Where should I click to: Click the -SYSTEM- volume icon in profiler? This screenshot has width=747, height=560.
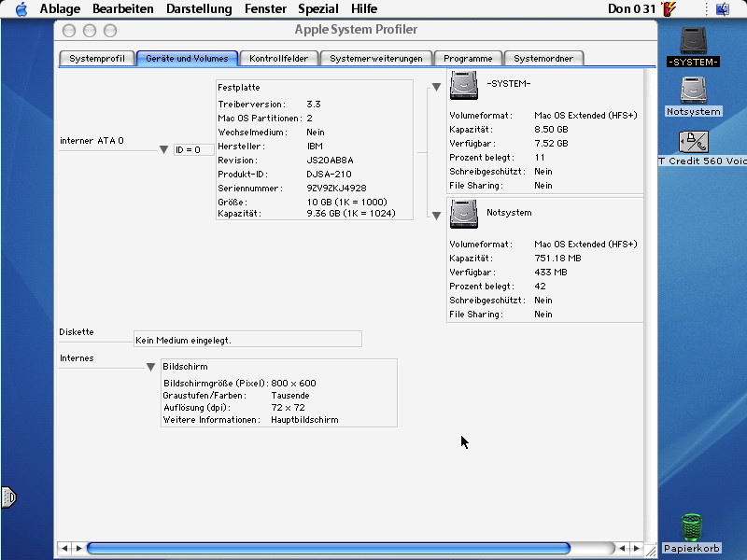[463, 85]
